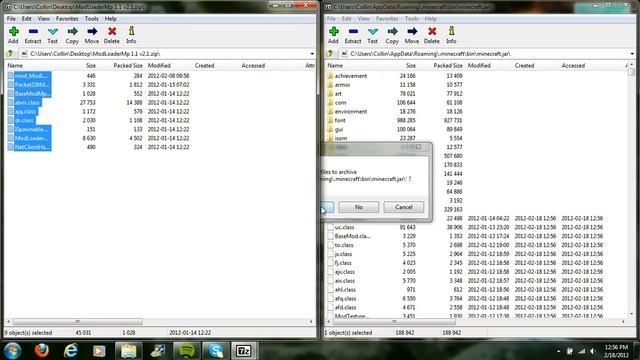The width and height of the screenshot is (640, 360).
Task: Sort right list by Accessed column
Action: pos(573,65)
